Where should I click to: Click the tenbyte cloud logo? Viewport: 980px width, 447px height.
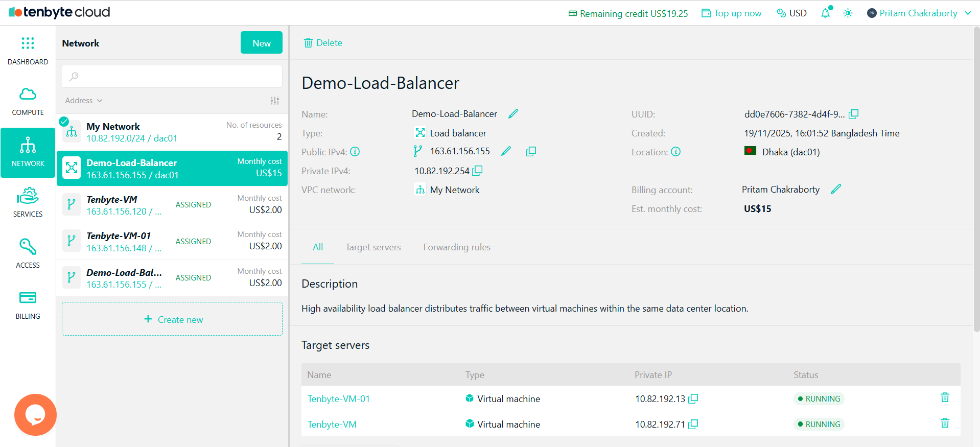[x=60, y=12]
